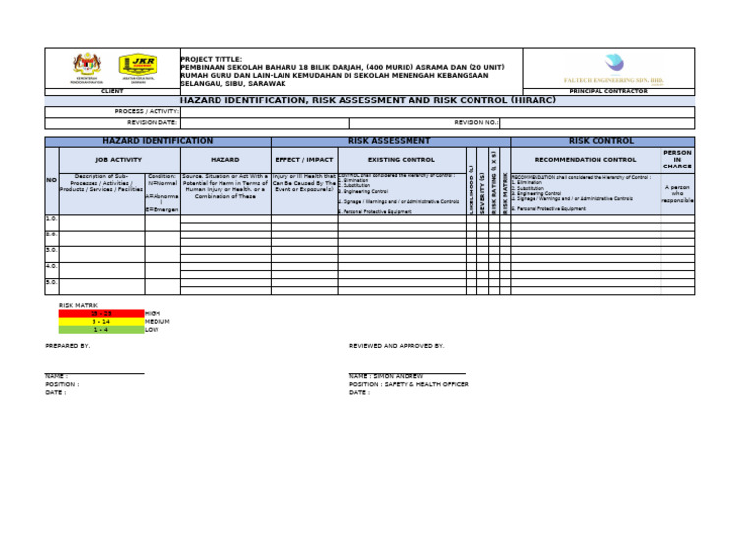Select the red 15 - 25 risk swatch
Screen dimensions: 756x535
click(x=101, y=313)
